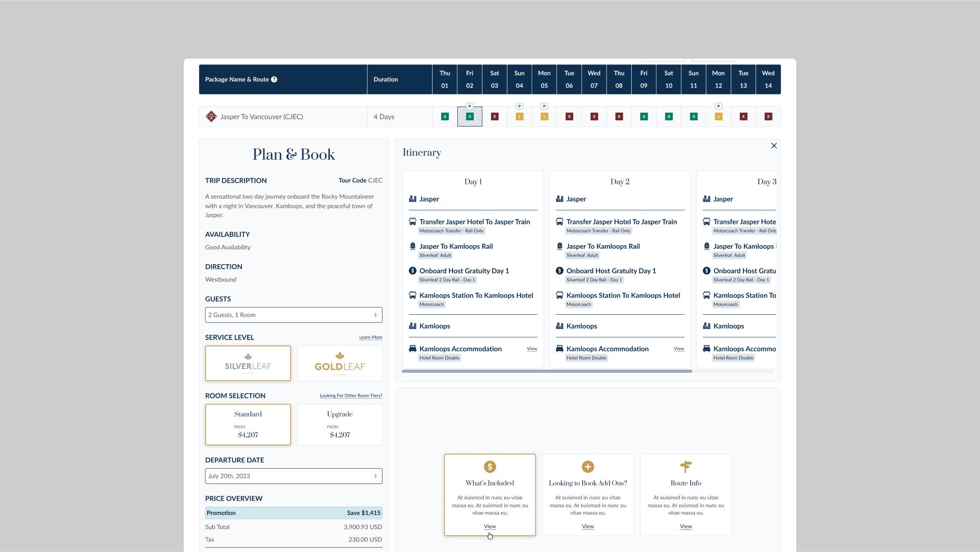
Task: Select the green availability square for Sat 10
Action: 669,117
